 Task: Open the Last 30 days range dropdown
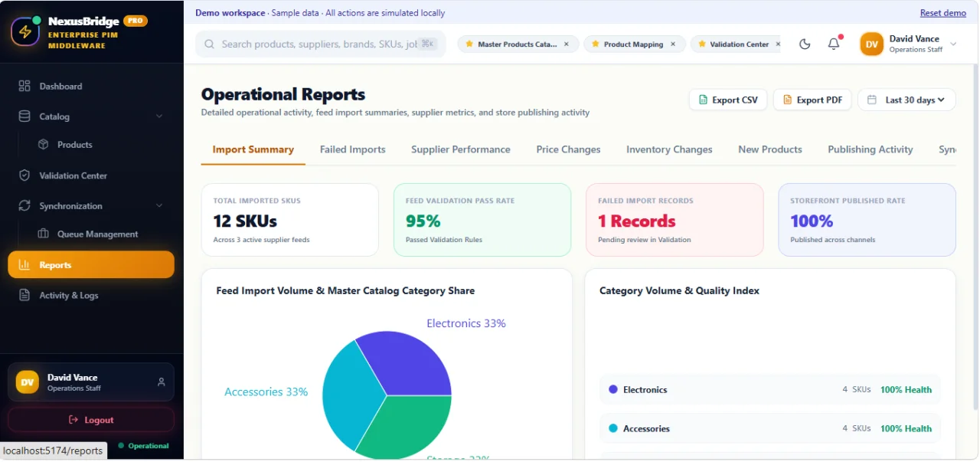coord(906,100)
